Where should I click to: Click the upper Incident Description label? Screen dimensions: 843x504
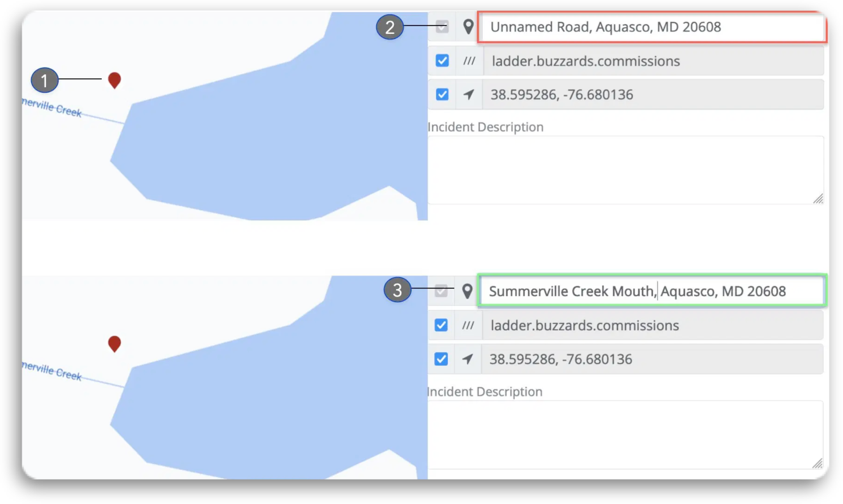[486, 127]
